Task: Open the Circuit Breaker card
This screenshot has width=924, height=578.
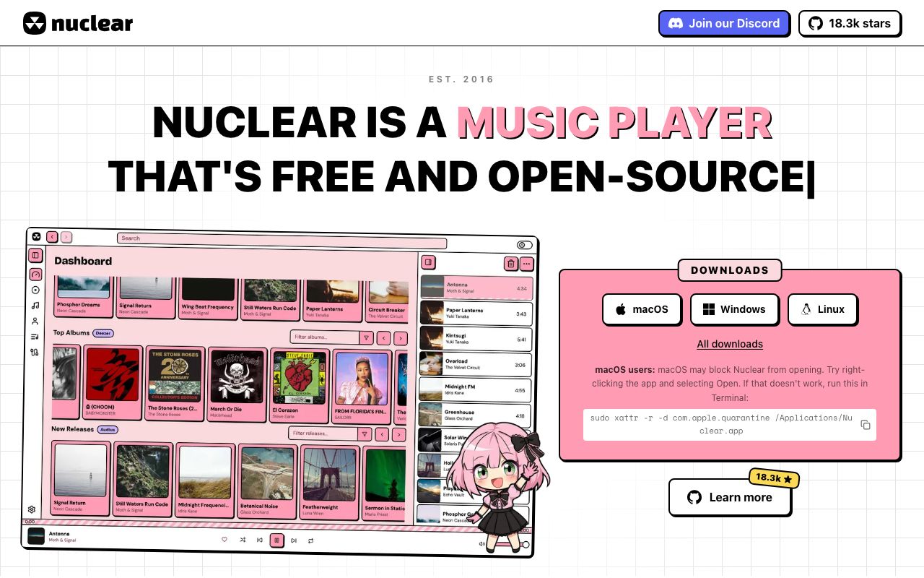Action: [x=388, y=301]
